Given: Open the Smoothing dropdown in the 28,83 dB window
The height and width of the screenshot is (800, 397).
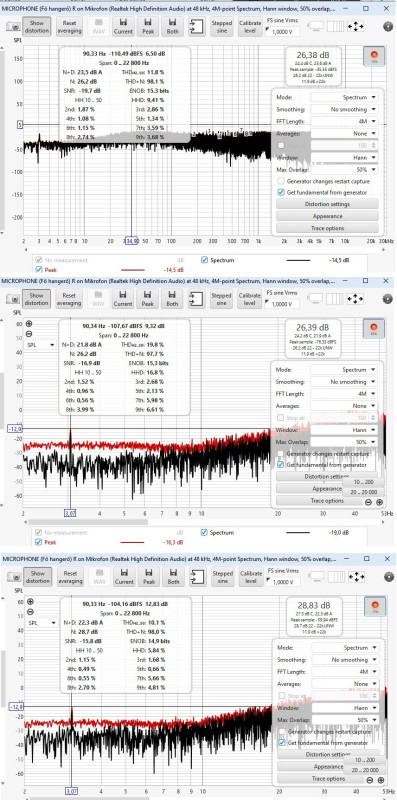Looking at the screenshot, I should click(345, 660).
